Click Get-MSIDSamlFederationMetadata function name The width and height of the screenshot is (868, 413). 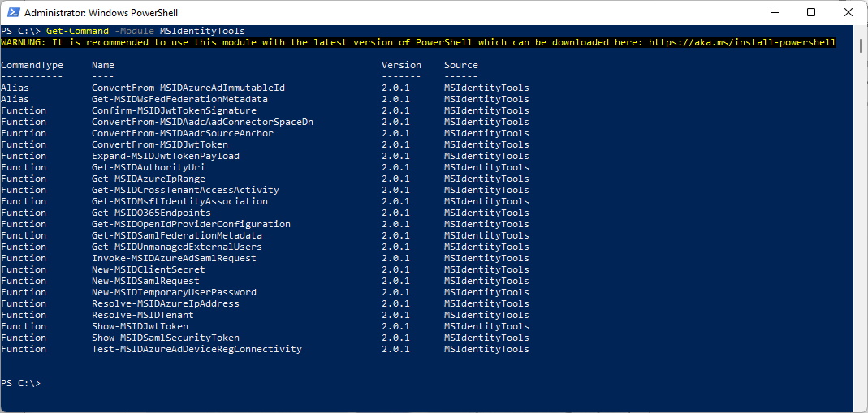click(177, 235)
